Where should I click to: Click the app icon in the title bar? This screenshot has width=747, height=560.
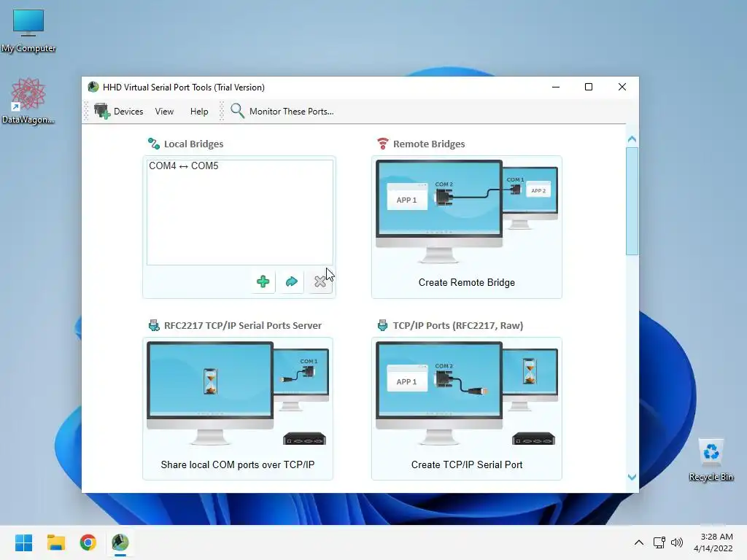click(x=93, y=87)
